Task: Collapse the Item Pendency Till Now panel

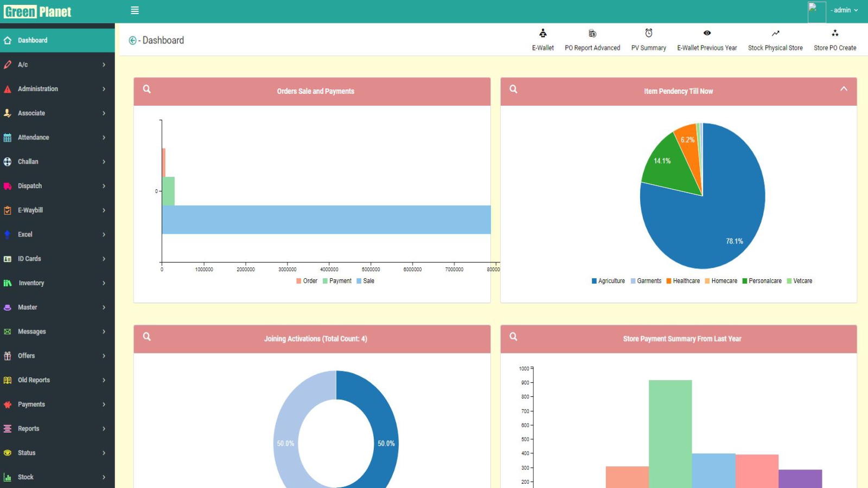Action: pyautogui.click(x=844, y=89)
